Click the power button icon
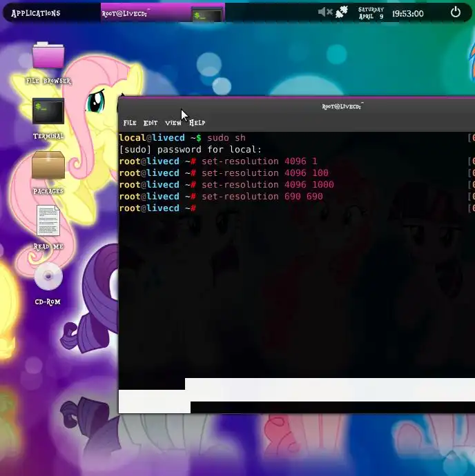This screenshot has width=475, height=476. pos(455,12)
